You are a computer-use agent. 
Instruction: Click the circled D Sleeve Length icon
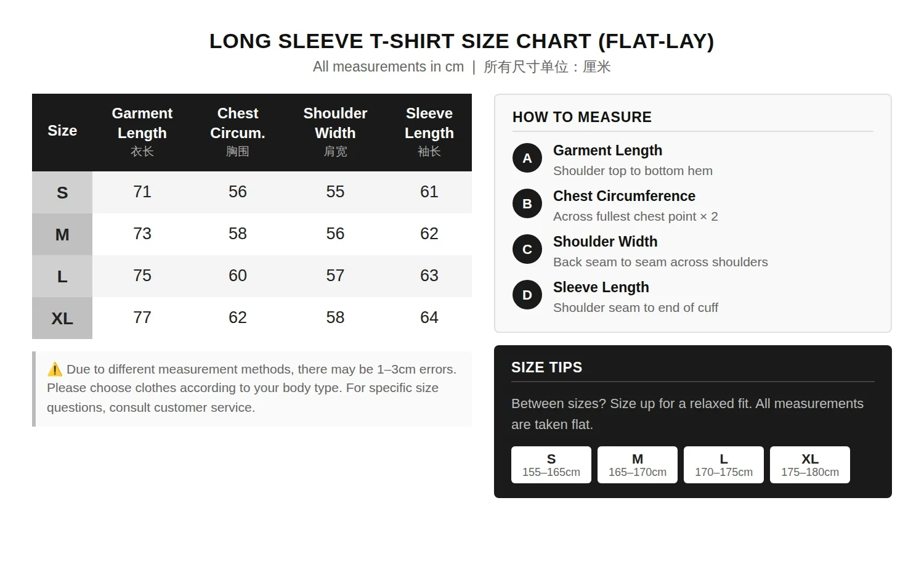527,295
